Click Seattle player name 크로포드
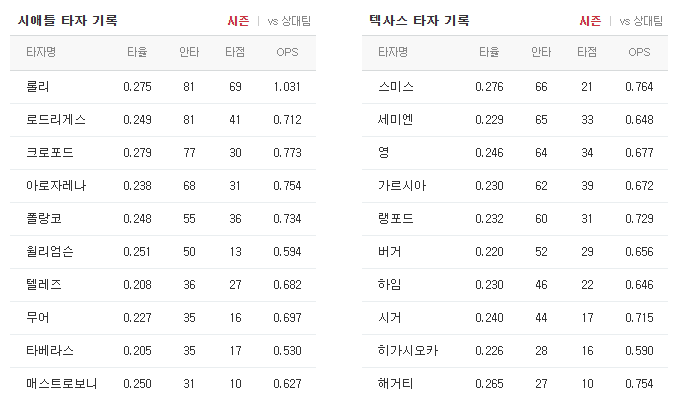 click(50, 153)
